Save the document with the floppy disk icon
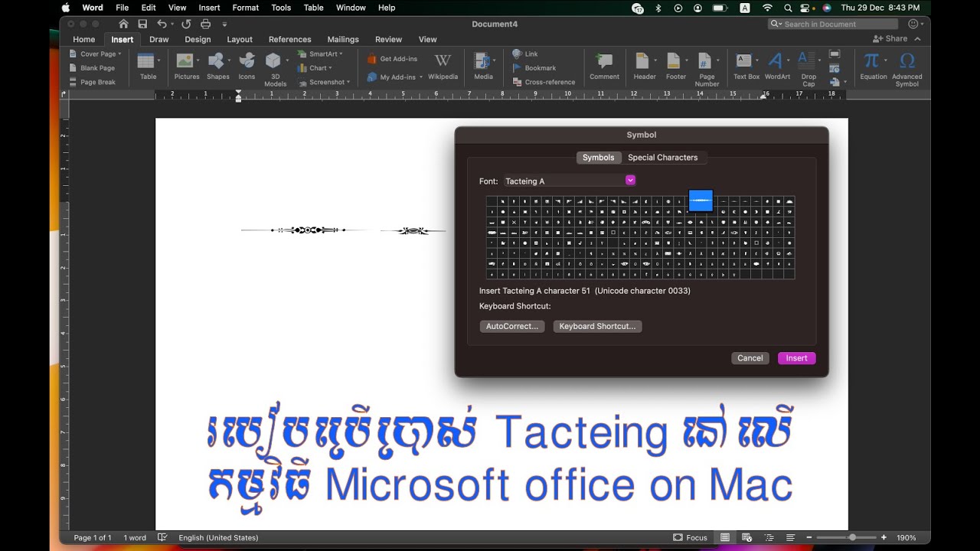Viewport: 980px width, 551px height. point(142,24)
